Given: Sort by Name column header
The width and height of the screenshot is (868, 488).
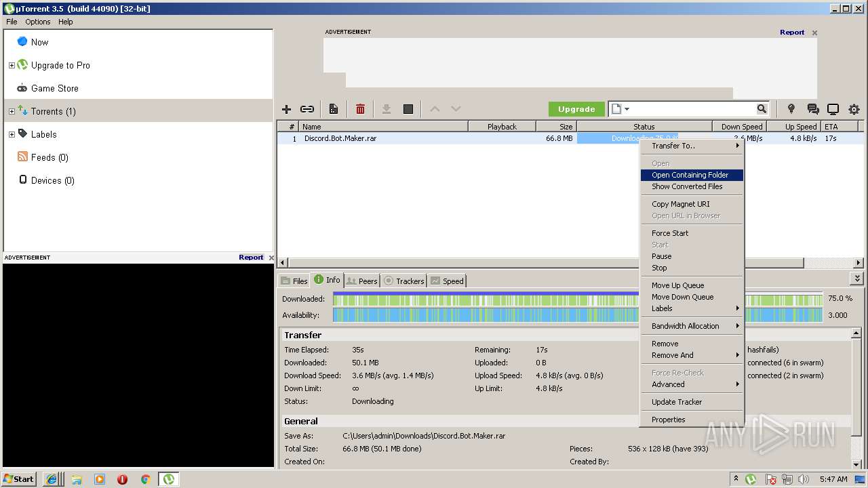Looking at the screenshot, I should coord(384,127).
